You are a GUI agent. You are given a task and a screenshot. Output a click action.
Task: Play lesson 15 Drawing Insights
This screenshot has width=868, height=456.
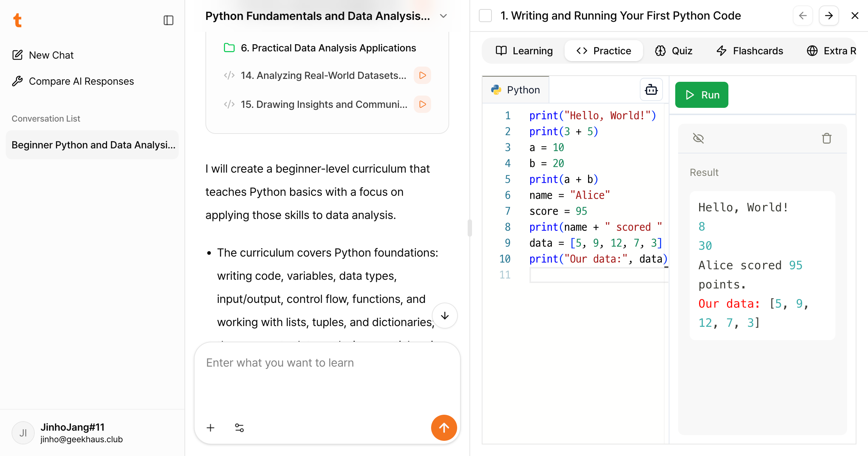422,104
